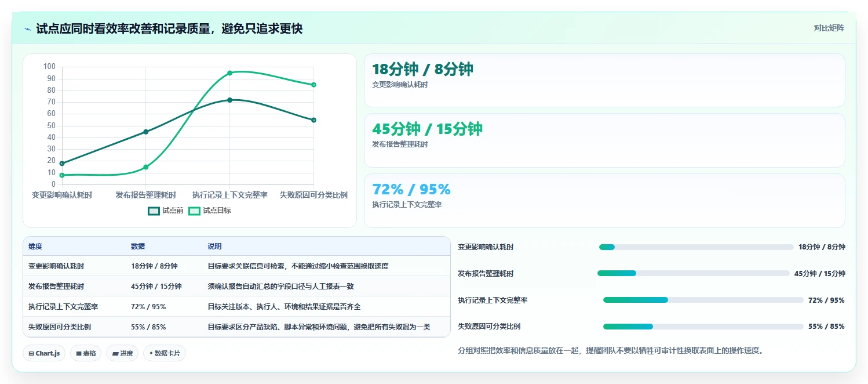The height and width of the screenshot is (384, 868).
Task: Click x-axis label 变更影响确认耗时 in chart
Action: point(62,195)
